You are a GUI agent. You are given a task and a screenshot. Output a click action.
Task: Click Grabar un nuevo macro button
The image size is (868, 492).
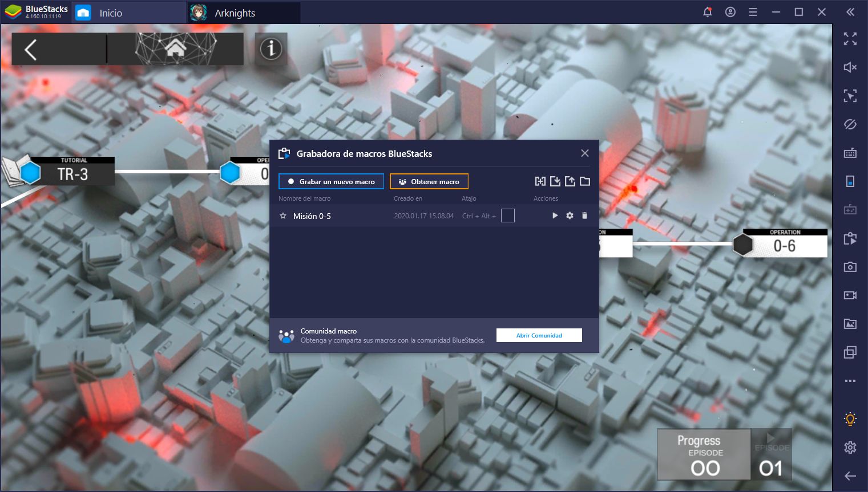332,181
